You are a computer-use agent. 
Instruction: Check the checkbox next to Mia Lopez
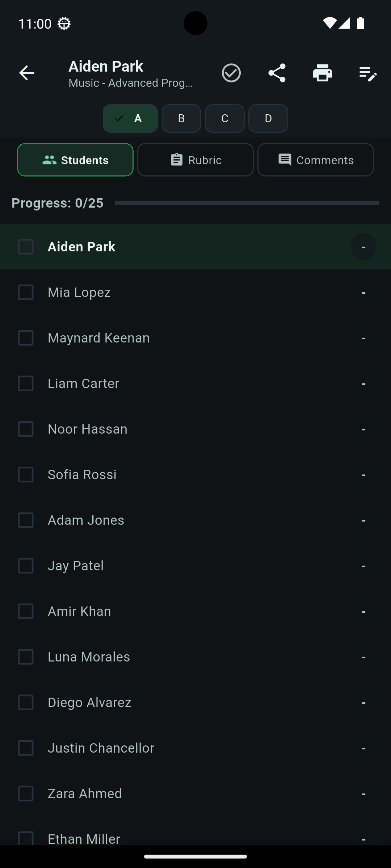[x=25, y=293]
